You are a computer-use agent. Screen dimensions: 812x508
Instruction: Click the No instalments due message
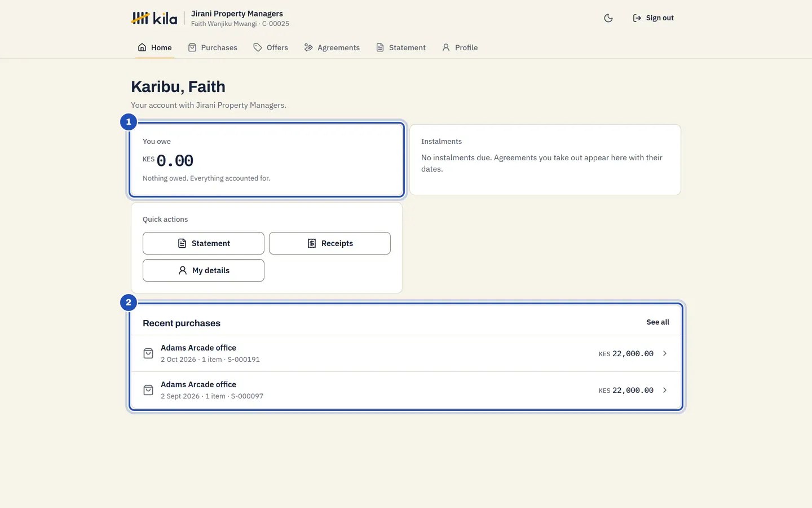point(542,163)
